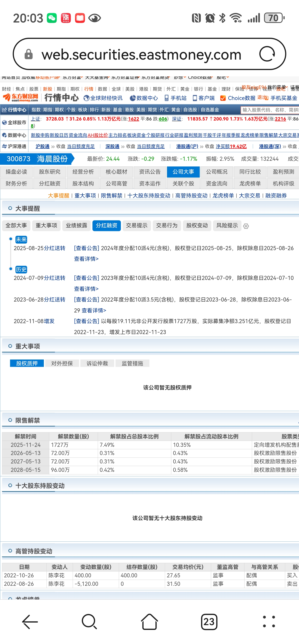Open the 上证 index link
This screenshot has height=644, width=299.
pyautogui.click(x=35, y=119)
